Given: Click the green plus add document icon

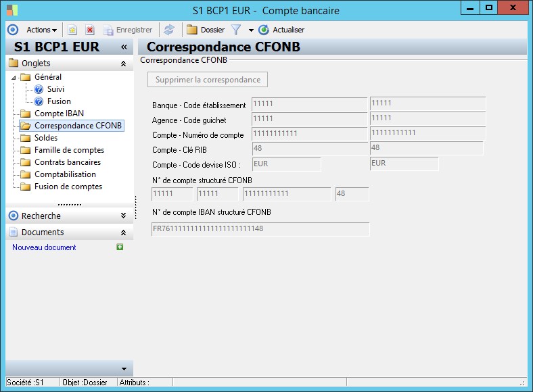Looking at the screenshot, I should click(x=120, y=247).
